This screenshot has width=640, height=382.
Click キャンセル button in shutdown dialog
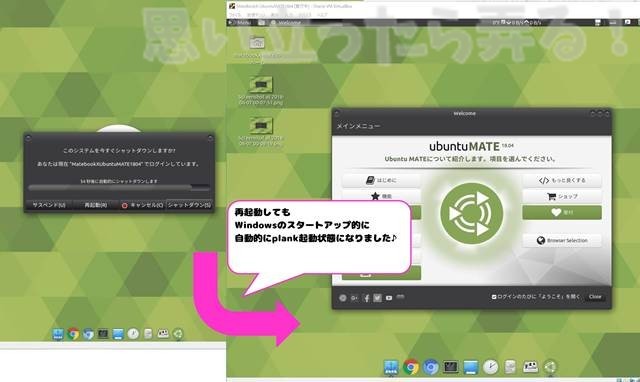(x=142, y=205)
